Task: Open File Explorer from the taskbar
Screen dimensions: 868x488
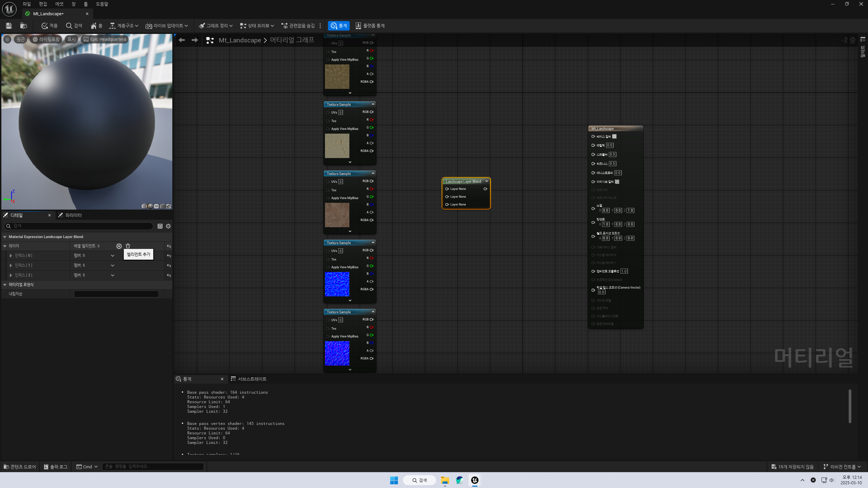Action: coord(445,480)
